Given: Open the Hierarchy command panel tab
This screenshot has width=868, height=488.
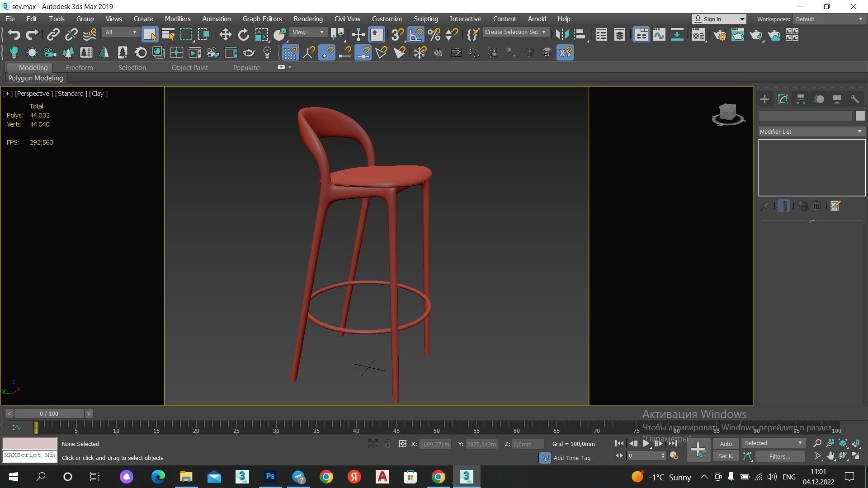Looking at the screenshot, I should click(x=801, y=99).
